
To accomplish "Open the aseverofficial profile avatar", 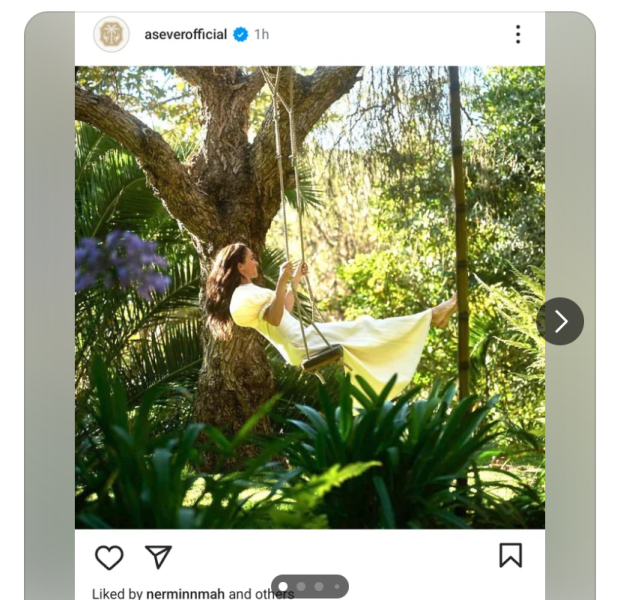I will [111, 34].
